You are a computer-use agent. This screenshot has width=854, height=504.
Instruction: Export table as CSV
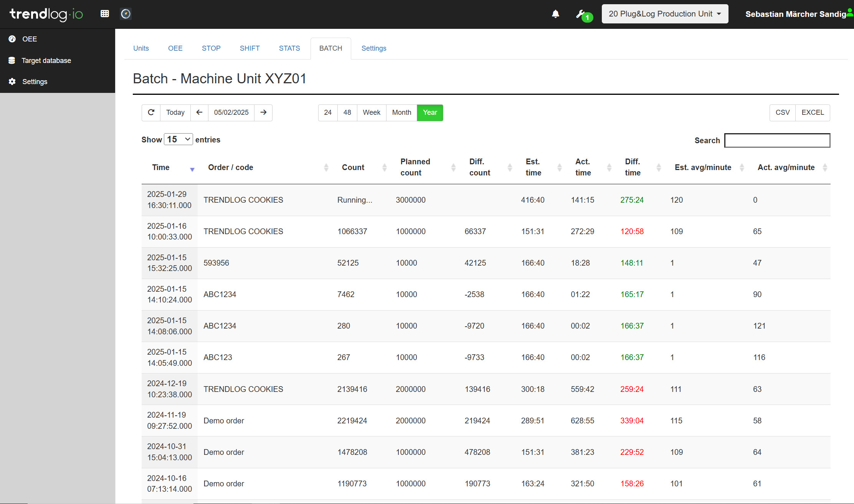(783, 112)
